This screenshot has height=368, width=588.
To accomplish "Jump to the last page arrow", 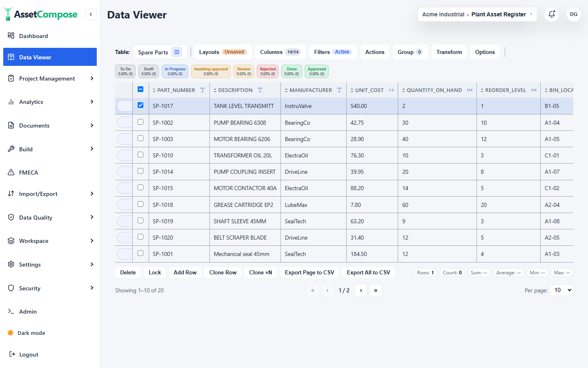I will coord(376,290).
